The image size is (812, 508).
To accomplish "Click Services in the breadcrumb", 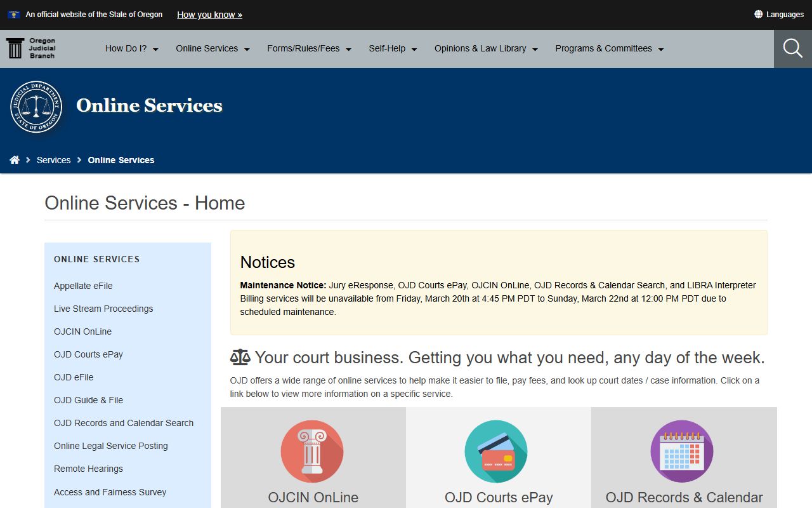I will [53, 160].
